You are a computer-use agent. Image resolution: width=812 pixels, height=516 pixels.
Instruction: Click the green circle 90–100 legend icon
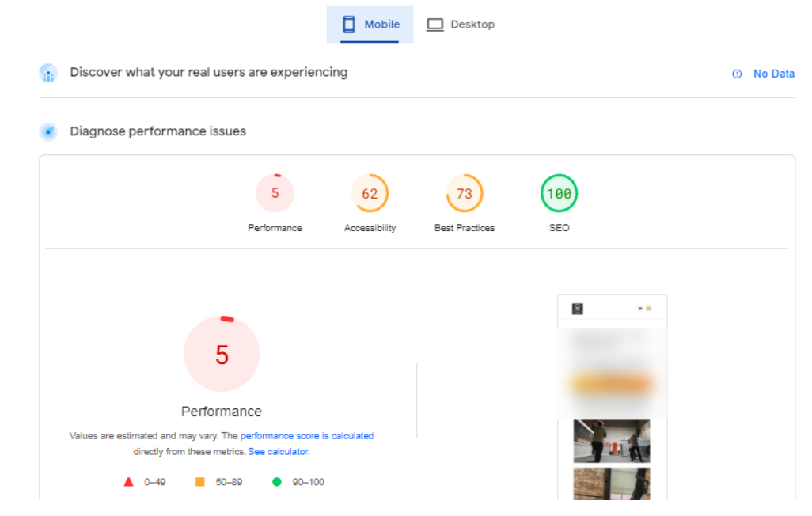[277, 482]
